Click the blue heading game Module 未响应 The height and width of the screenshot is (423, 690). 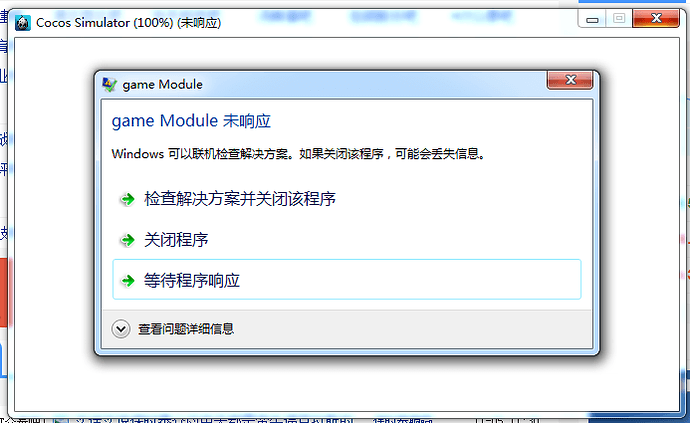[x=191, y=121]
